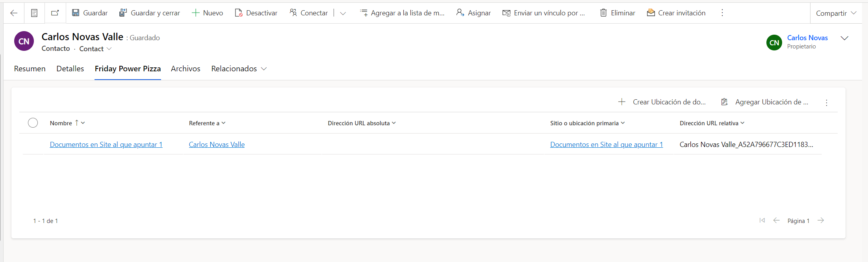Viewport: 868px width, 262px height.
Task: Expand the header details chevron
Action: point(844,38)
